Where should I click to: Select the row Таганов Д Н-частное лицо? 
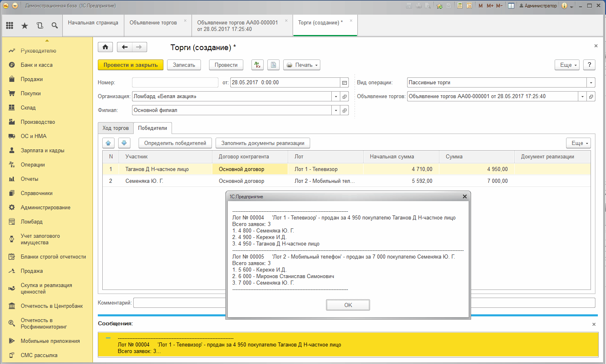coord(346,169)
